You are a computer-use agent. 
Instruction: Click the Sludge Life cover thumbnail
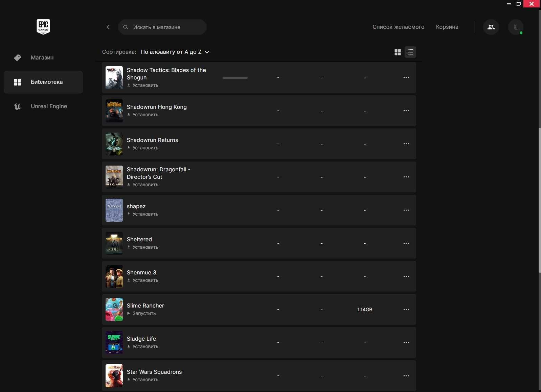[x=114, y=343]
